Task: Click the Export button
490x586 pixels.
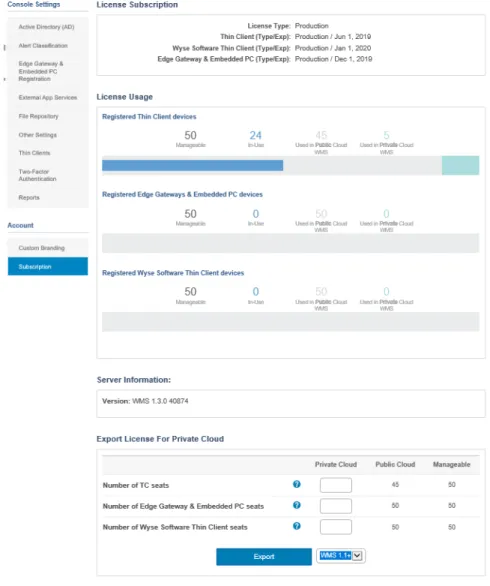Action: point(264,557)
